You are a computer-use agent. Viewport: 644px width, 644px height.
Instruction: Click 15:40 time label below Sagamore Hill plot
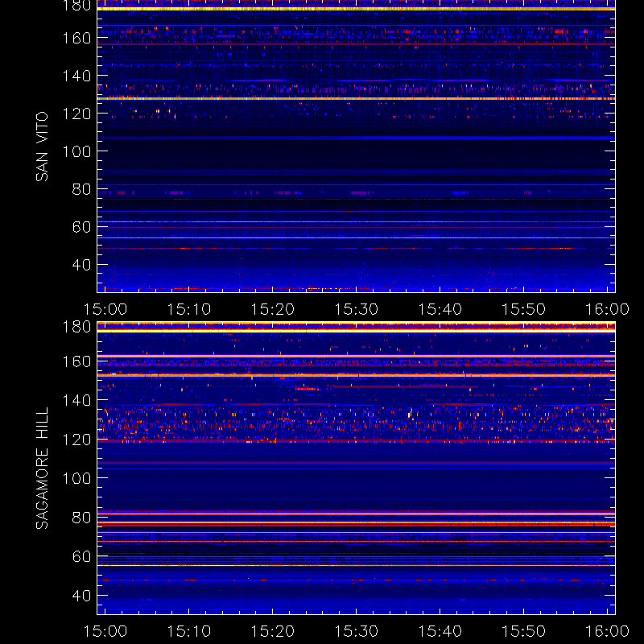pyautogui.click(x=440, y=631)
